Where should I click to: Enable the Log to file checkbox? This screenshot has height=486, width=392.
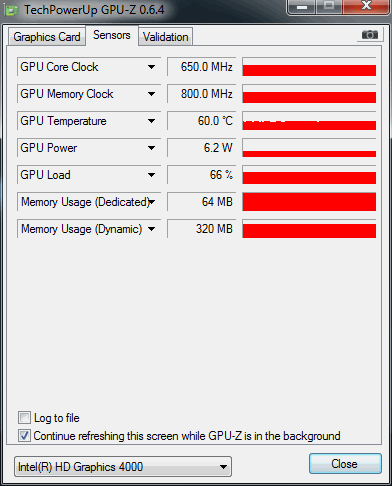24,418
